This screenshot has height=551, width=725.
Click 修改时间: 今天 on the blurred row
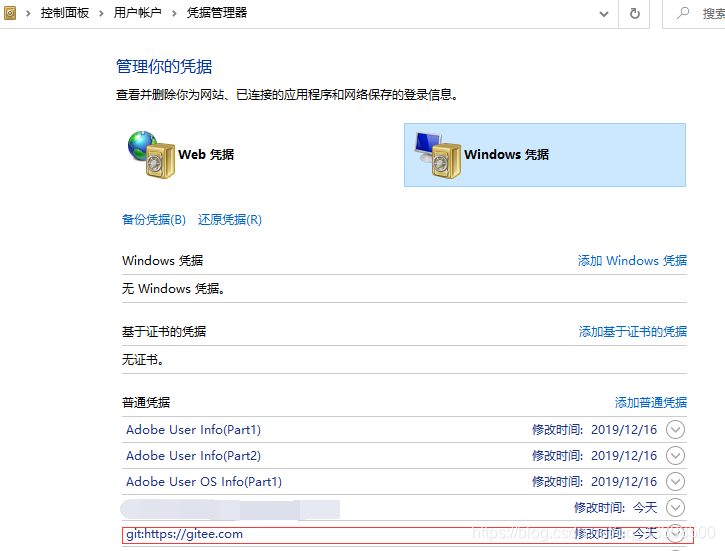pos(616,508)
